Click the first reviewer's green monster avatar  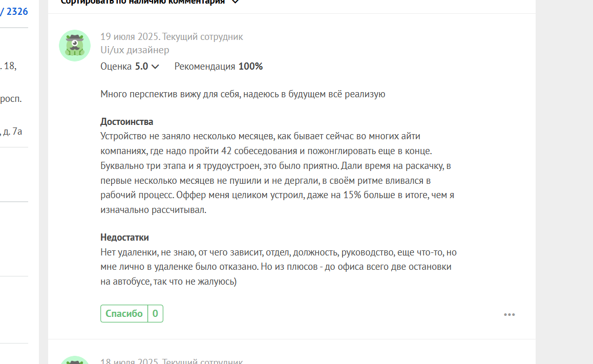click(74, 46)
